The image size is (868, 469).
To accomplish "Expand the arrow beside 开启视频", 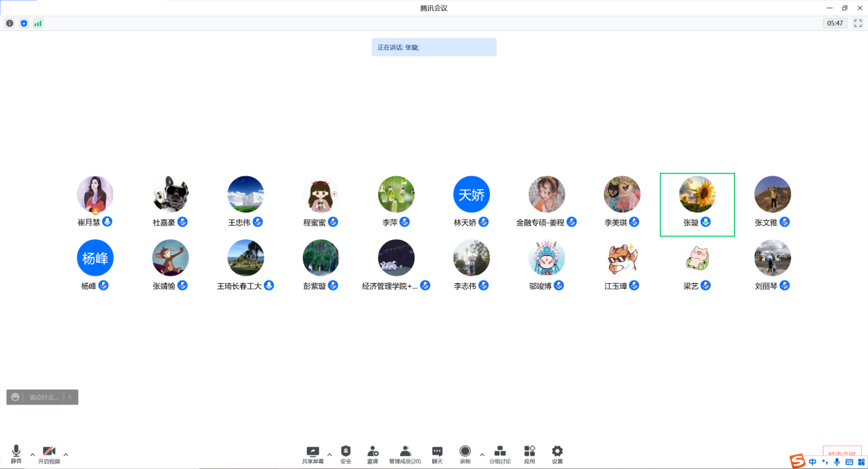I will tap(66, 455).
